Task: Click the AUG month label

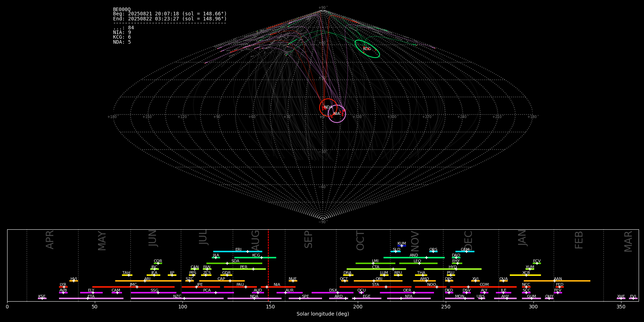Action: point(255,240)
